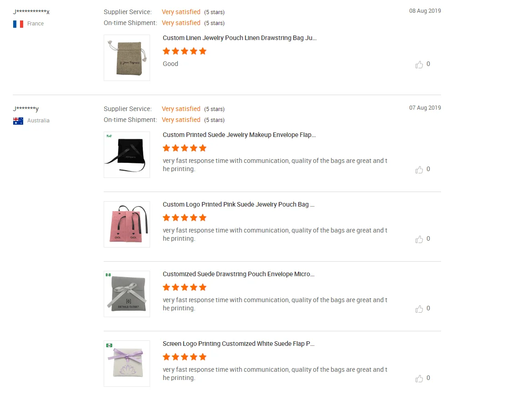Open the linen drawstring bag thumbnail

coord(127,58)
